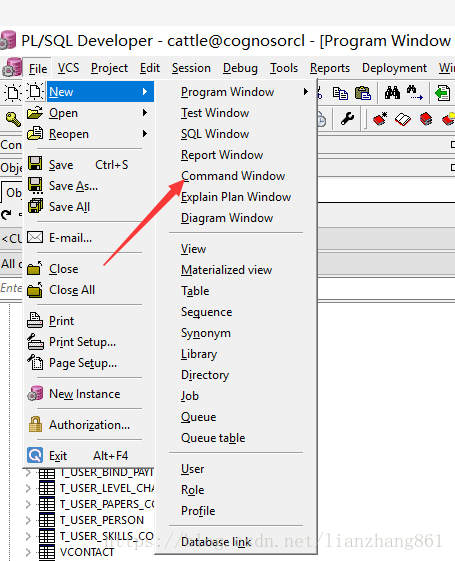Click the E-mail envelope icon
Image resolution: width=455 pixels, height=561 pixels.
35,237
